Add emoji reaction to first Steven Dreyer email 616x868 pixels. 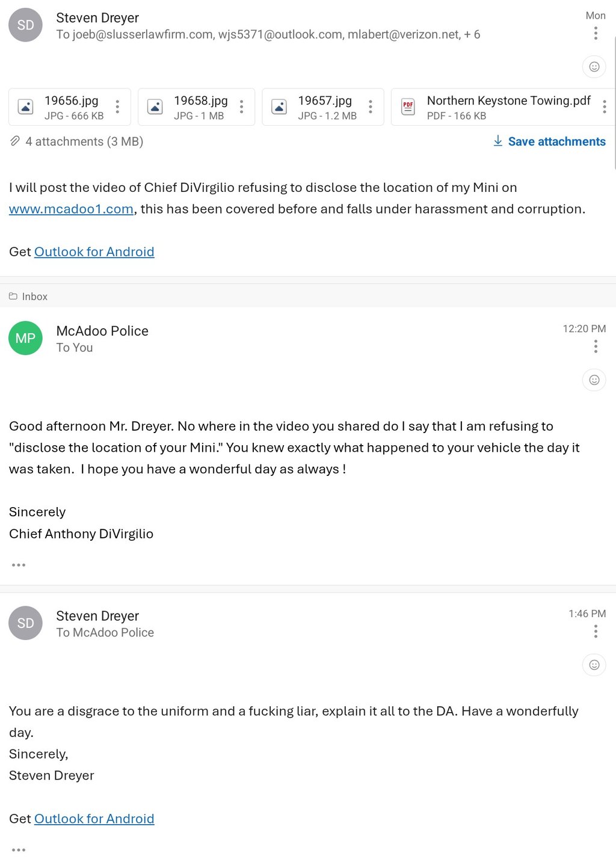pyautogui.click(x=594, y=67)
